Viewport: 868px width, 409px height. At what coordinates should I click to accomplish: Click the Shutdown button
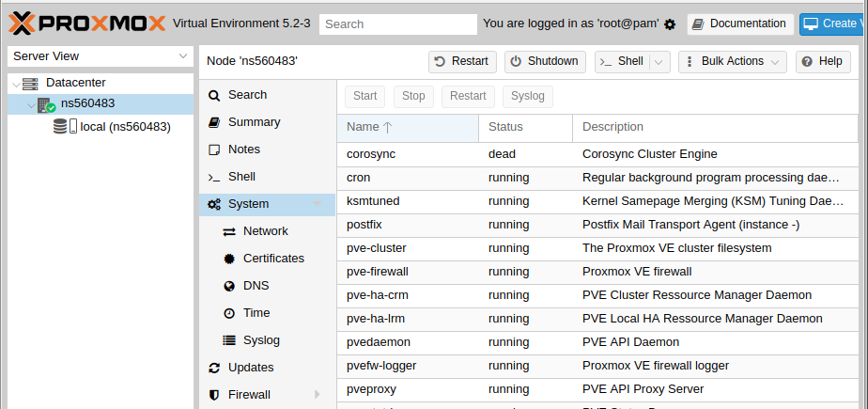[x=544, y=61]
